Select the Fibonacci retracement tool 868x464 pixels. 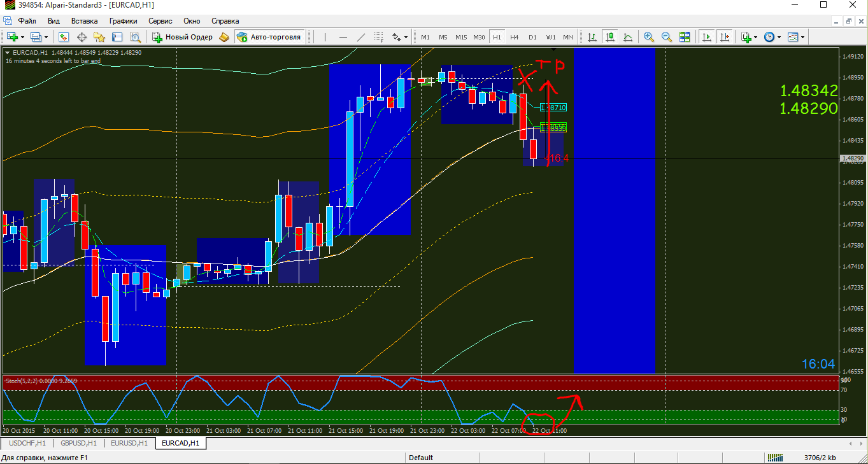[x=379, y=37]
